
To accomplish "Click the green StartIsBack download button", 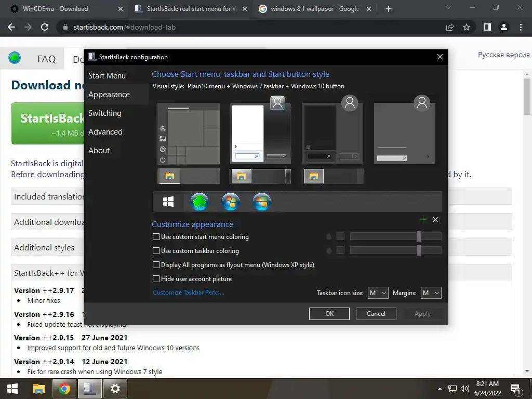I will click(x=48, y=124).
